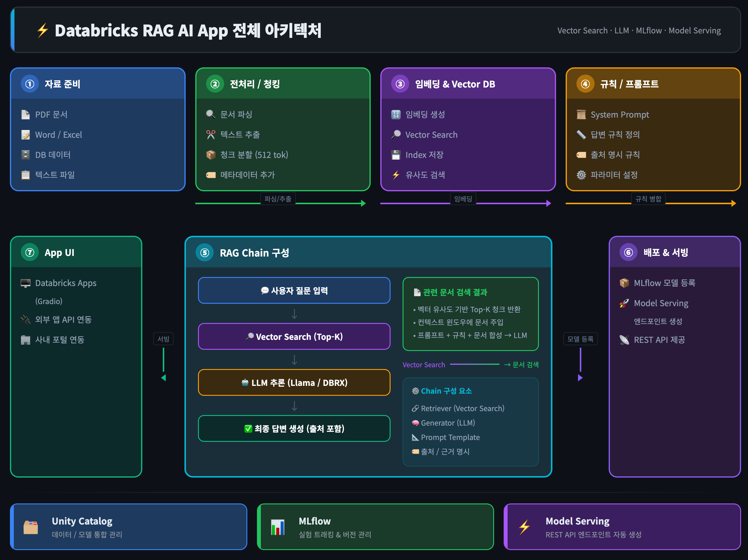Viewport: 748px width, 560px height.
Task: Click the step 1 circle badge for 자료 준비
Action: tap(30, 84)
